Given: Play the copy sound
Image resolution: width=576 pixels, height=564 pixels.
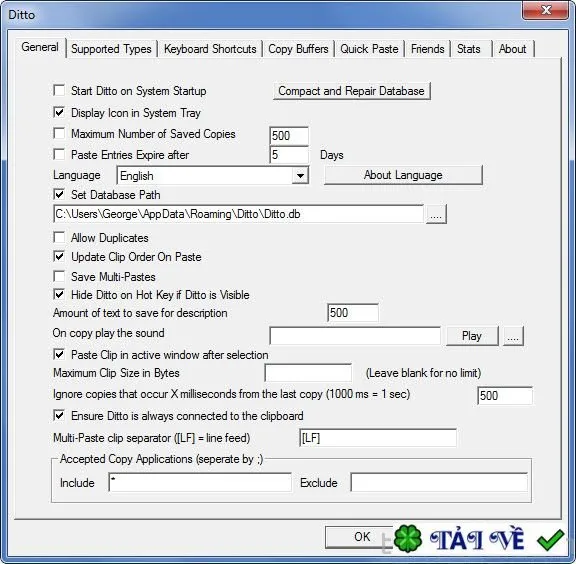Looking at the screenshot, I should click(472, 336).
